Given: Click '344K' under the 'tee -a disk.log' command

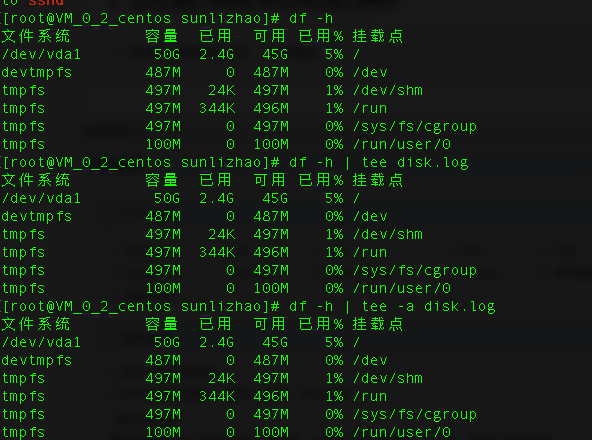Looking at the screenshot, I should (217, 397).
